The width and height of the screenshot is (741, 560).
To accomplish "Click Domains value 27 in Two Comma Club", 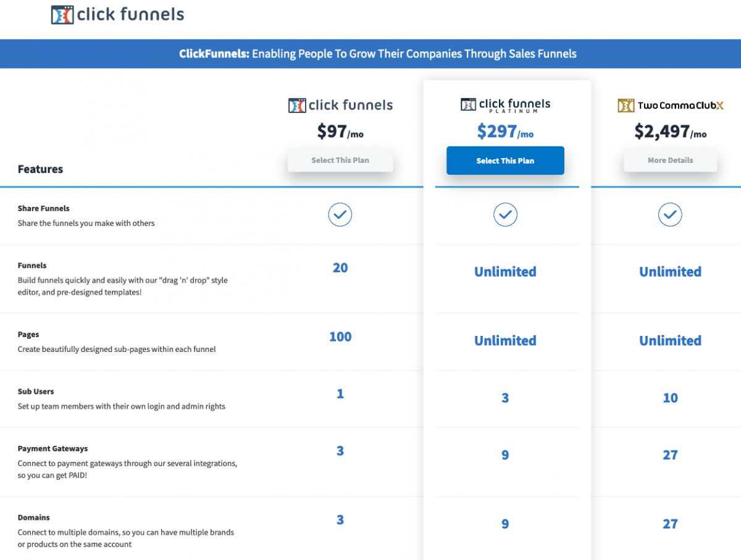I will point(670,524).
